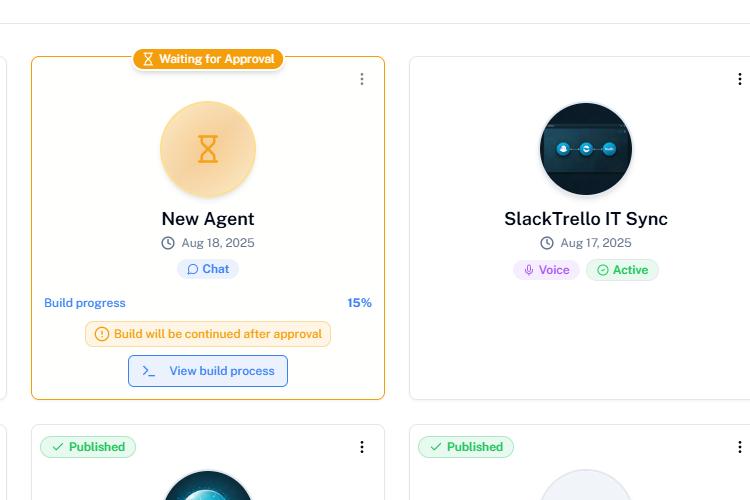
Task: Click the Active status badge
Action: (622, 270)
